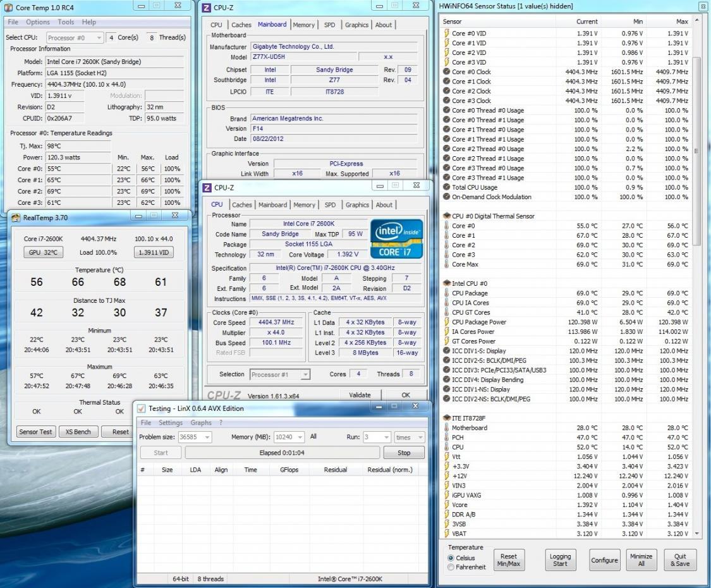Click the LinX Elapsed progress bar

282,453
